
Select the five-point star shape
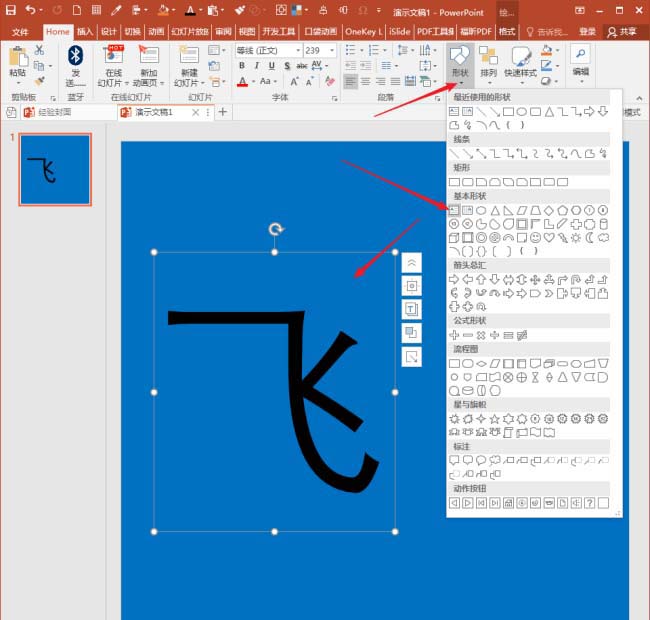point(495,419)
